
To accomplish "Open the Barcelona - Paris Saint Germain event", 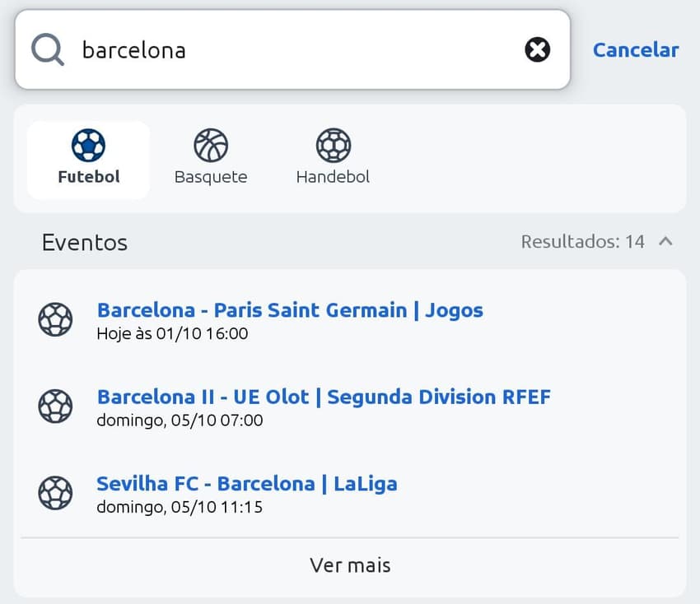I will (x=290, y=310).
